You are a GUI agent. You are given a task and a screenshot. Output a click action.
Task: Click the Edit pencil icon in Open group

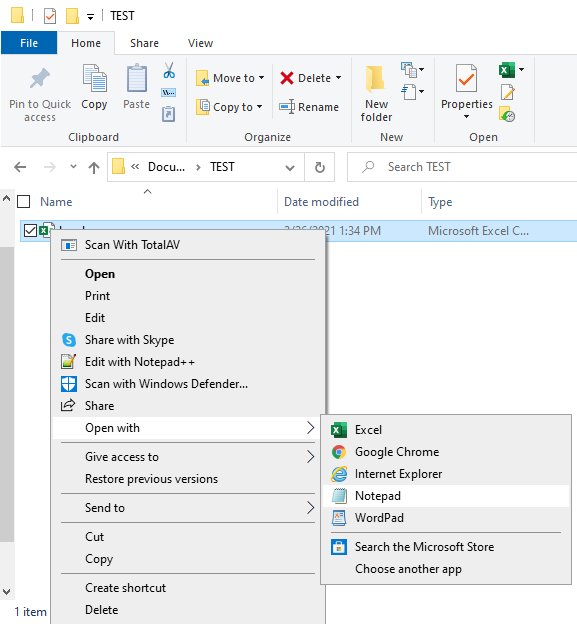click(508, 92)
